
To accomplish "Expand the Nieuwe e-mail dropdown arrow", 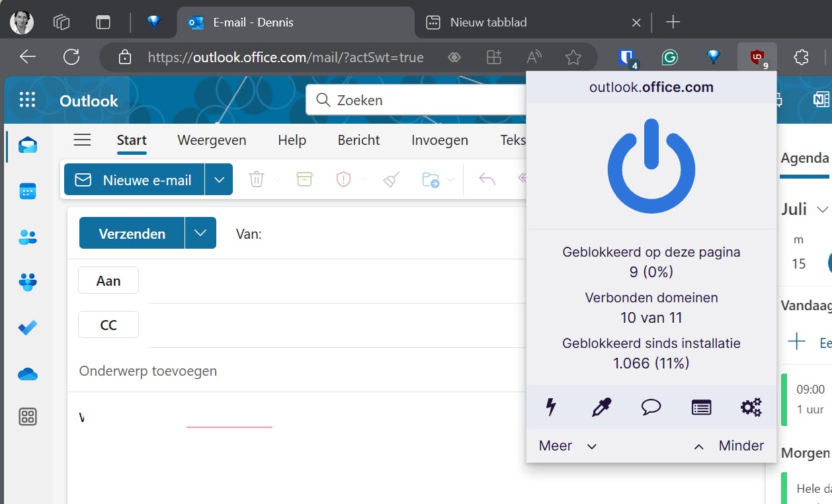I will click(x=219, y=179).
